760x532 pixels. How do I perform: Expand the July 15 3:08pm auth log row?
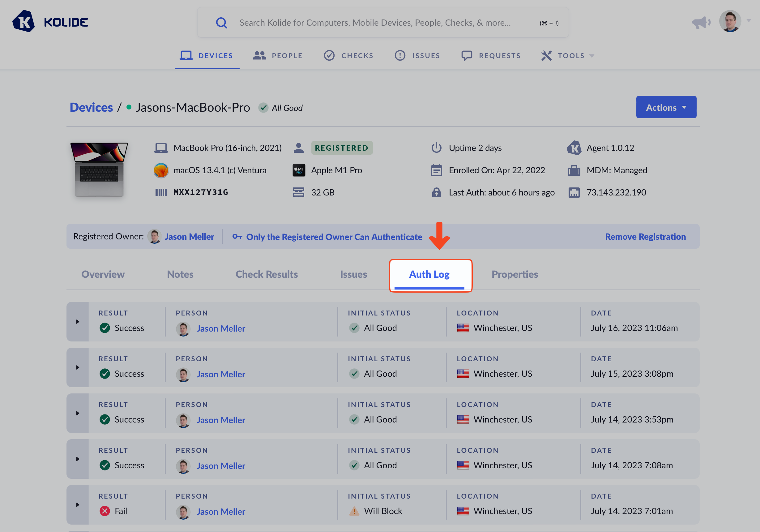78,367
